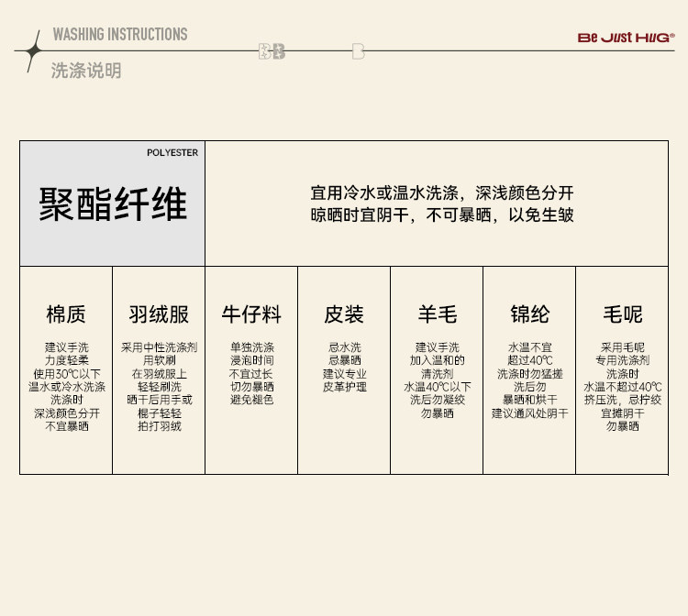The image size is (688, 616).
Task: Select the WASHING INSTRUCTIONS heading
Action: 119,35
